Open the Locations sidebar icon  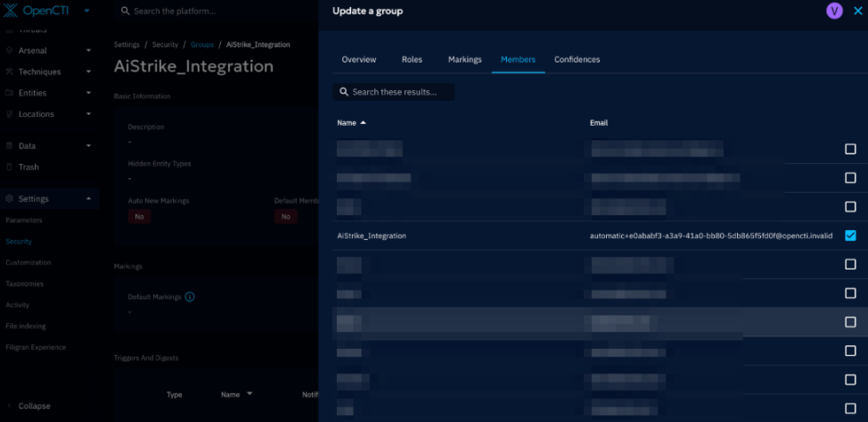pos(9,113)
